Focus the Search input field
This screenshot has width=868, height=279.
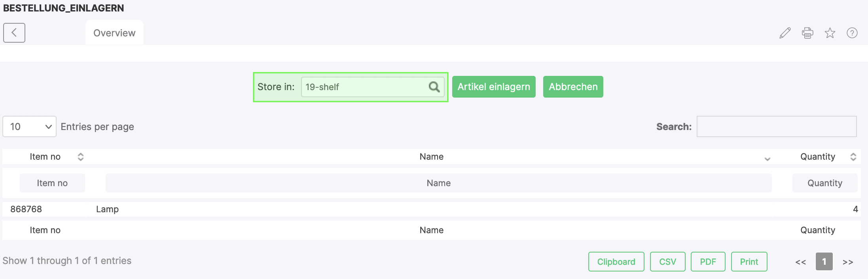(776, 126)
